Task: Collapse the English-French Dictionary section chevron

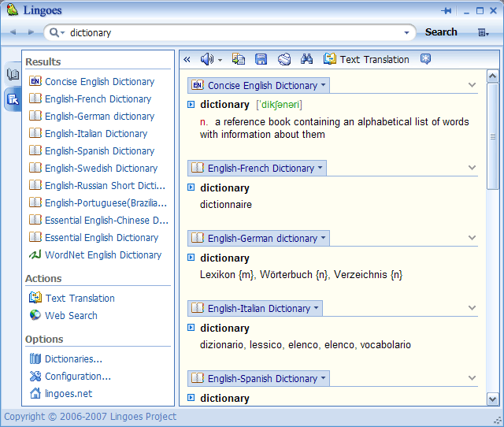Action: click(x=472, y=168)
